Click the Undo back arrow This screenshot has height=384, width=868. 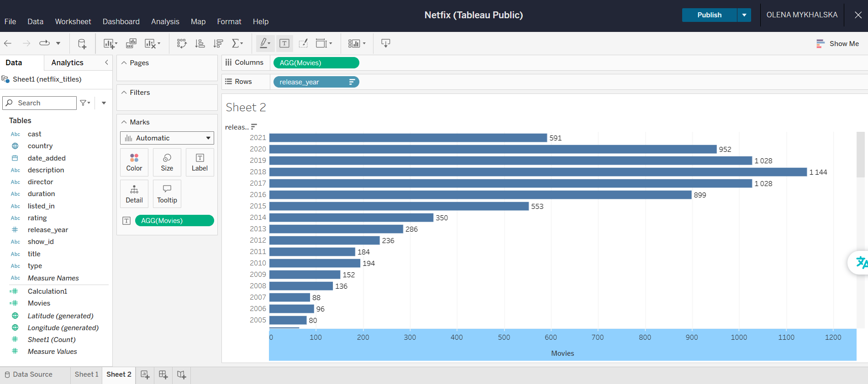8,43
